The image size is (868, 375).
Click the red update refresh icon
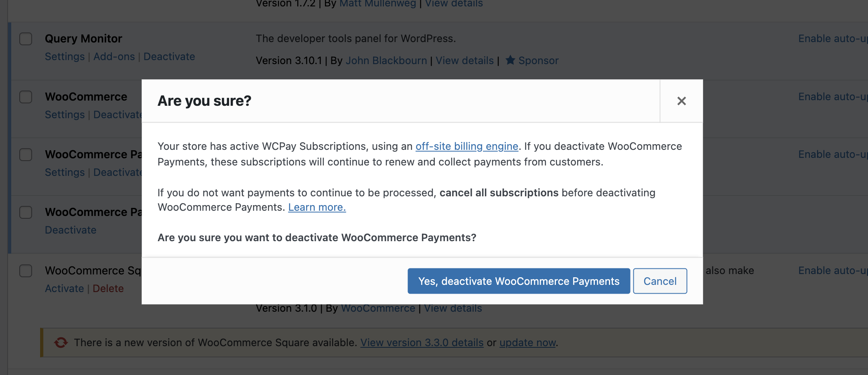coord(61,343)
